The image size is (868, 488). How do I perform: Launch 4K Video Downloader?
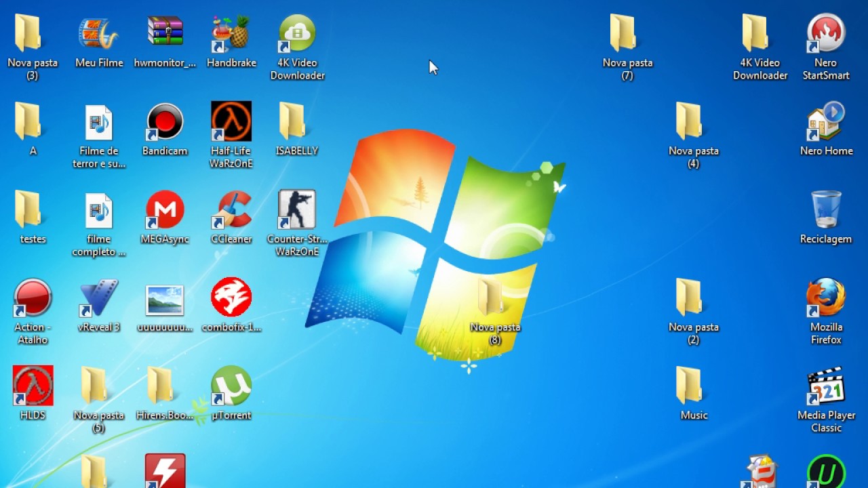tap(297, 30)
